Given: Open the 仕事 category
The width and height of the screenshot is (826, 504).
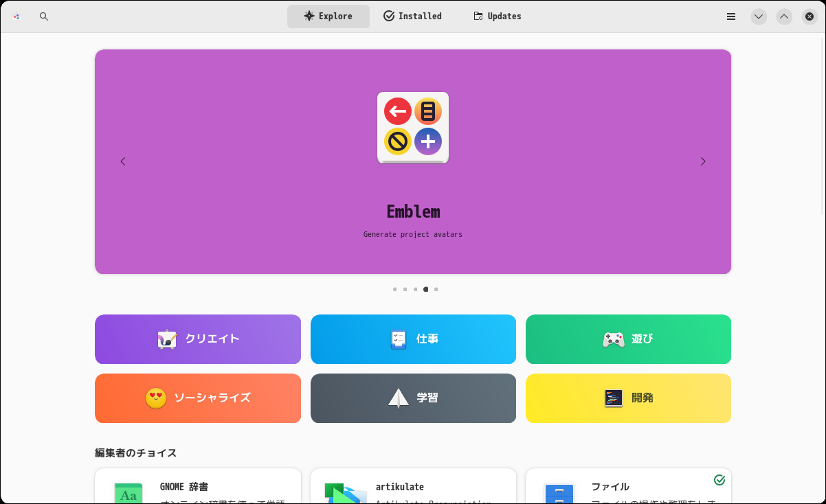Looking at the screenshot, I should (413, 338).
